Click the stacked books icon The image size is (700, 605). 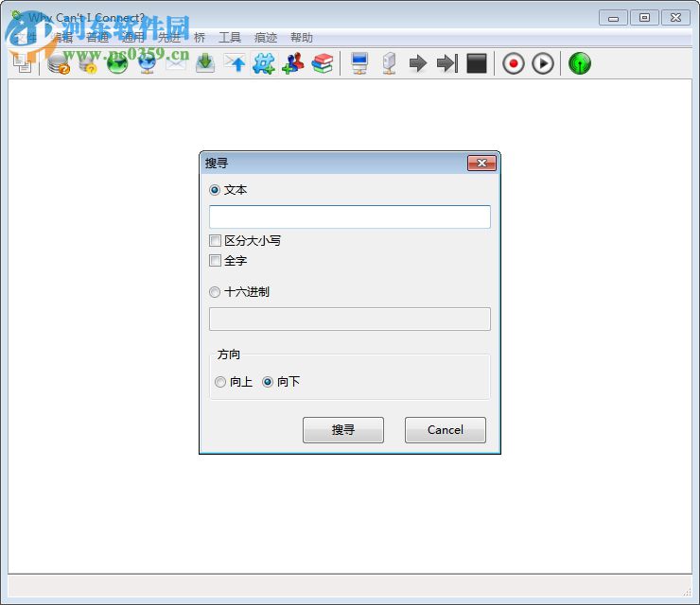[323, 63]
